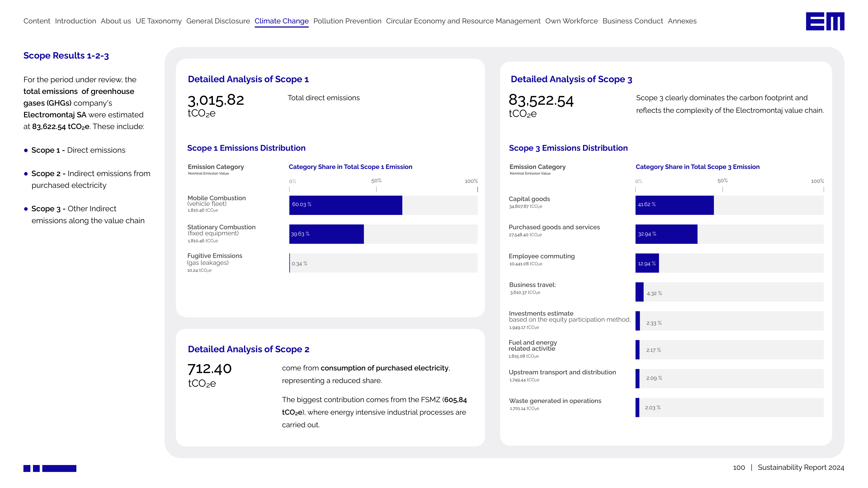Viewport: 868px width, 488px height.
Task: Click the Electromontaj EM logo
Action: click(x=825, y=21)
